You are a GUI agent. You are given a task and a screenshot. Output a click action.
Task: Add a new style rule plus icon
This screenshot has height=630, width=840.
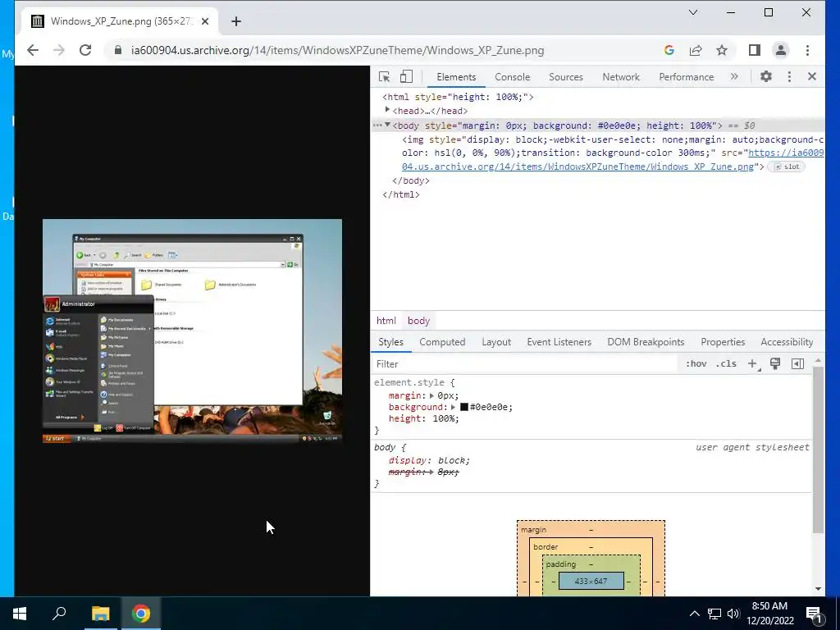coord(753,363)
